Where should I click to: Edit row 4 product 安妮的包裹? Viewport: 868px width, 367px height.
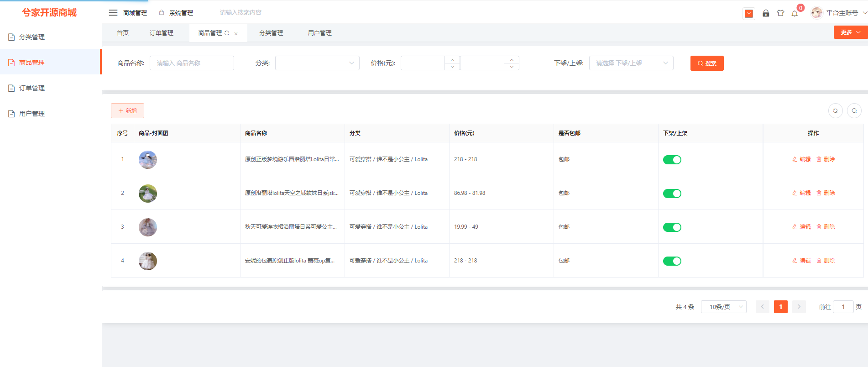(801, 261)
